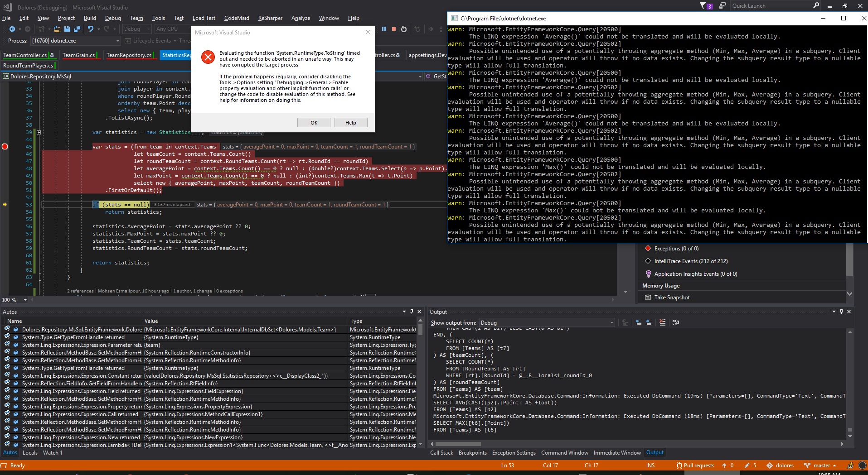This screenshot has height=475, width=868.
Task: Switch to Call Stack tab
Action: [441, 452]
